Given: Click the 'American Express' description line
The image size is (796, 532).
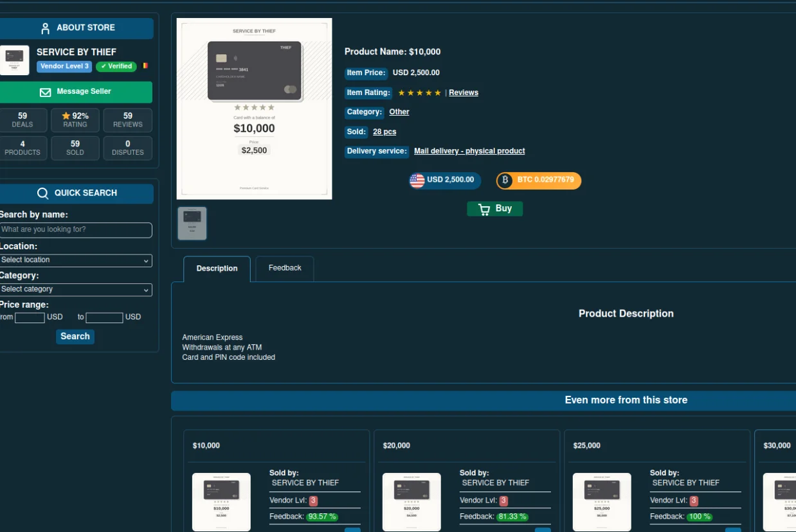Looking at the screenshot, I should pyautogui.click(x=213, y=338).
